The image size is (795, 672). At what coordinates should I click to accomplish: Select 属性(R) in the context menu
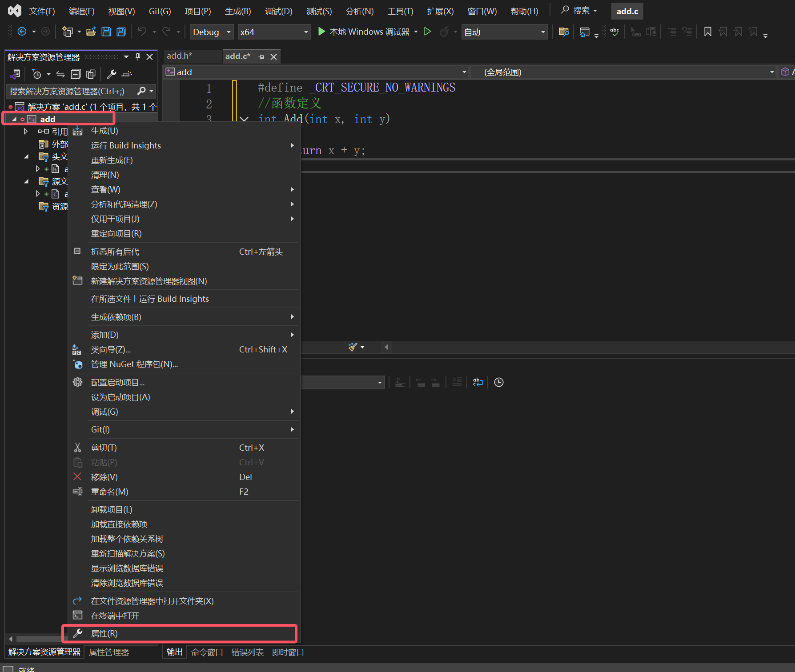(104, 633)
